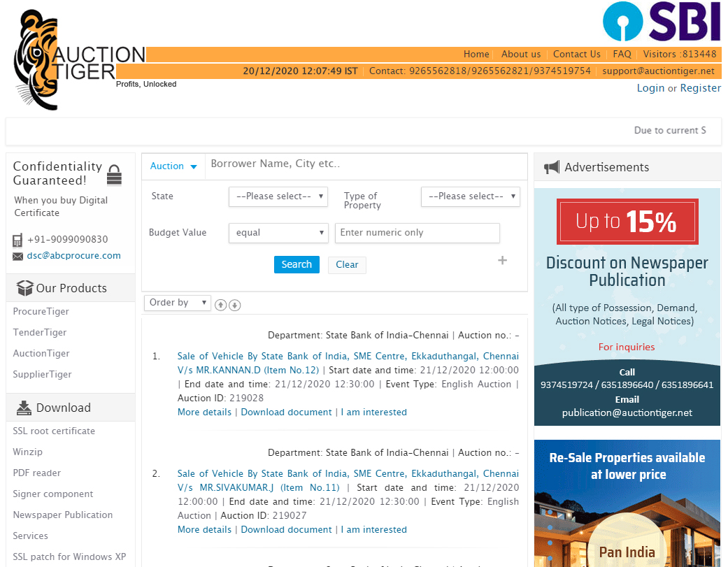Click the envelope icon beside dsc@abcprocure.com
The width and height of the screenshot is (728, 567).
point(17,256)
